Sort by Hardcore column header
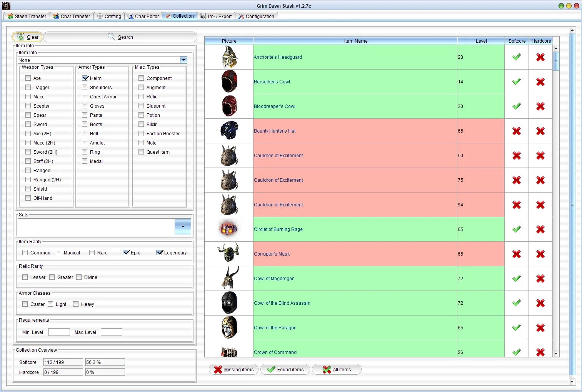This screenshot has width=582, height=392. pos(541,41)
